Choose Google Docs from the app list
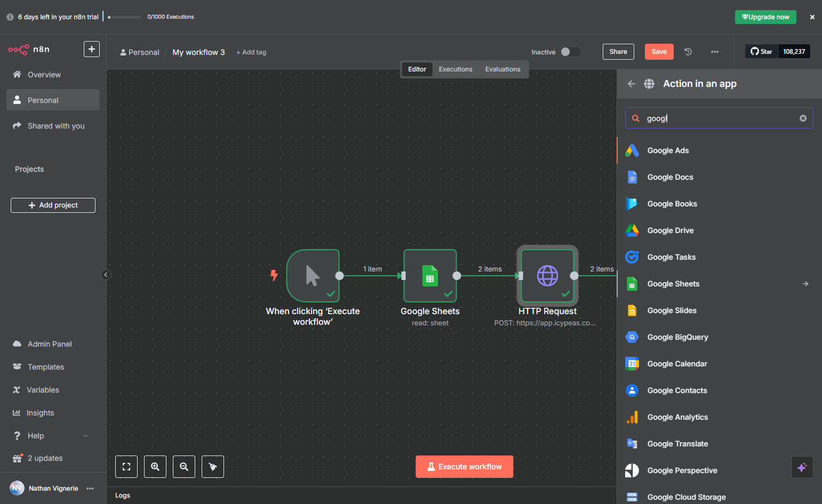This screenshot has width=822, height=504. tap(719, 177)
